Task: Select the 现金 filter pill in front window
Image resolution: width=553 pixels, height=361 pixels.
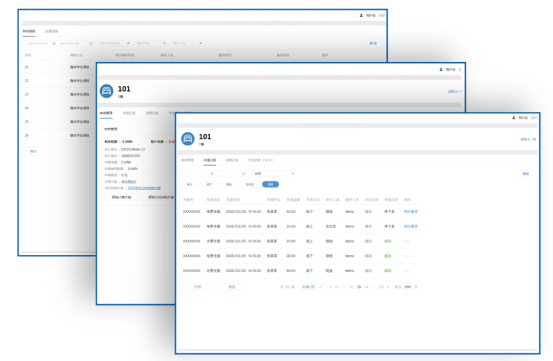Action: (229, 184)
